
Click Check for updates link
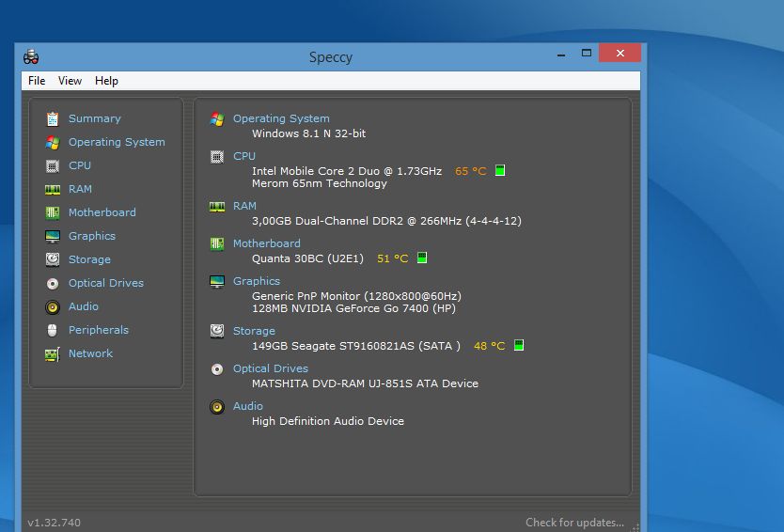574,523
